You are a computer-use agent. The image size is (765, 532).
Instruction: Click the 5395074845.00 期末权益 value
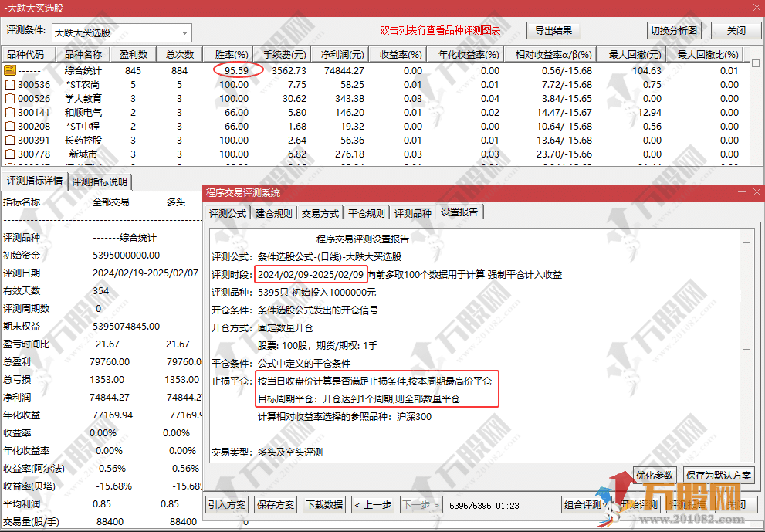[127, 326]
